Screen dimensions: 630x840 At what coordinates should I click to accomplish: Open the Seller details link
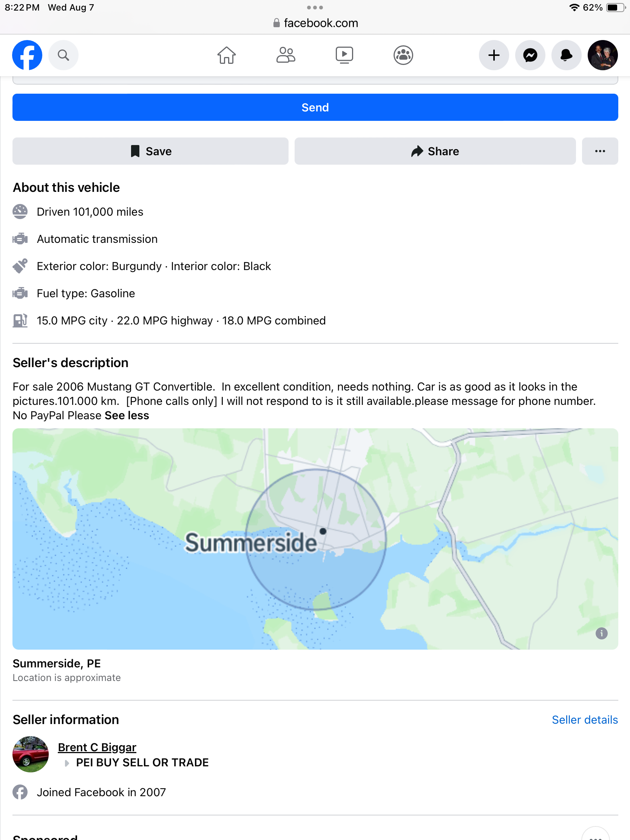(x=584, y=720)
